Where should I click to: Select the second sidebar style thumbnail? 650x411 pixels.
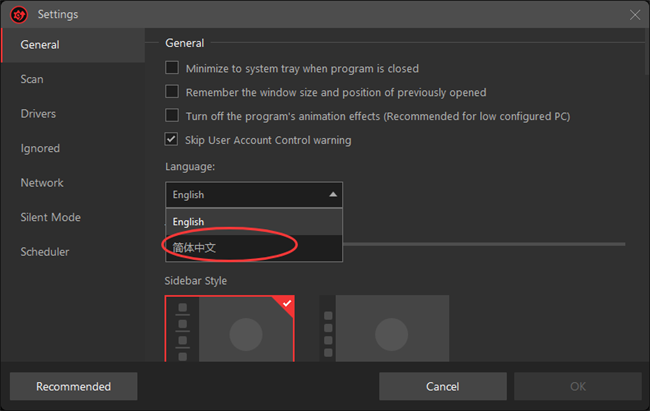(x=384, y=329)
